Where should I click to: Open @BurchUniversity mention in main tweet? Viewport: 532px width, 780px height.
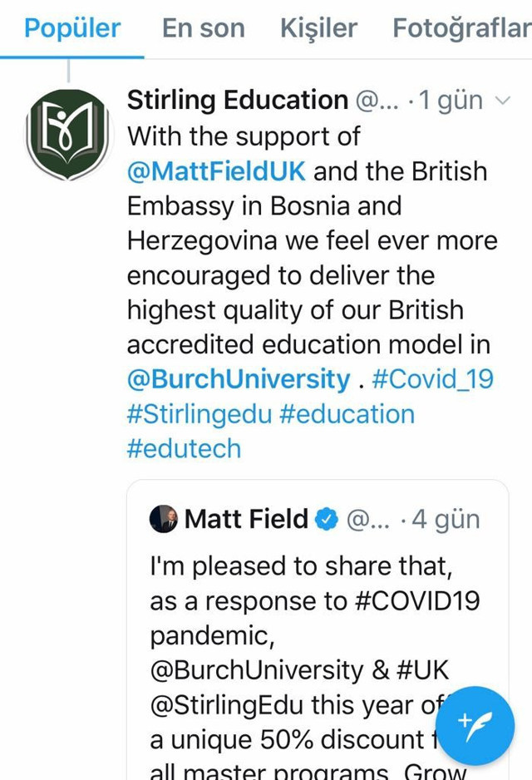pyautogui.click(x=239, y=379)
